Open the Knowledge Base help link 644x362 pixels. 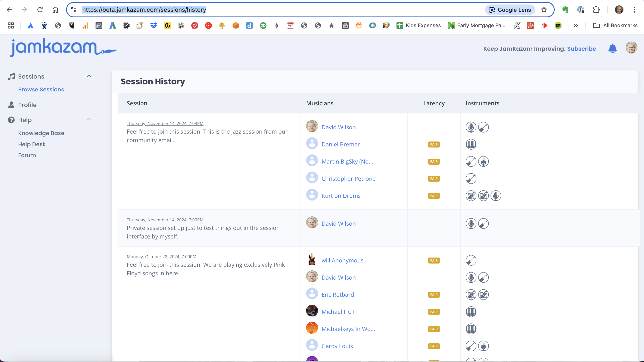(41, 133)
